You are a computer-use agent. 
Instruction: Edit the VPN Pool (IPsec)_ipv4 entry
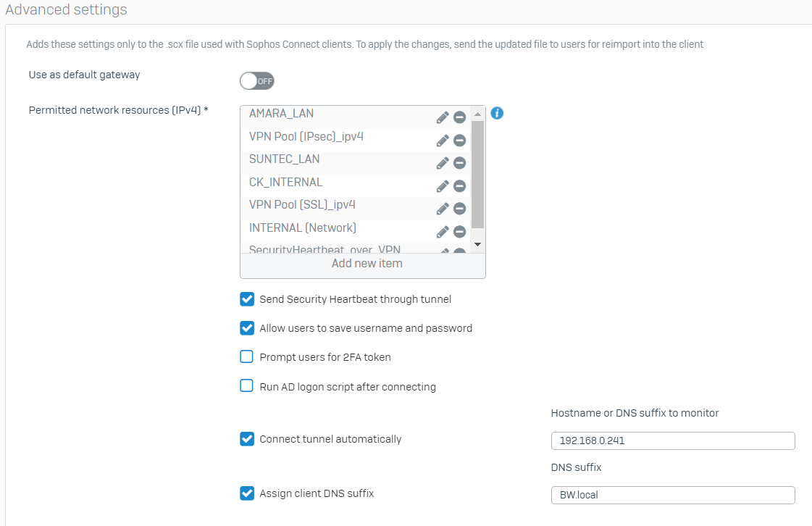click(443, 141)
